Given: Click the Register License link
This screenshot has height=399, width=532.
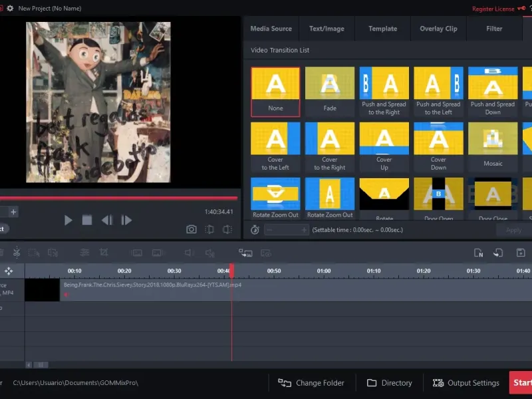Looking at the screenshot, I should [493, 9].
